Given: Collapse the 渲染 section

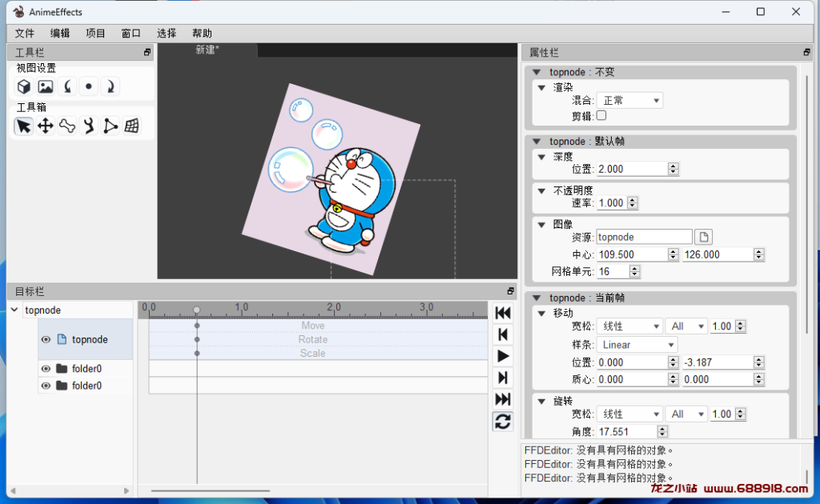Looking at the screenshot, I should tap(542, 87).
